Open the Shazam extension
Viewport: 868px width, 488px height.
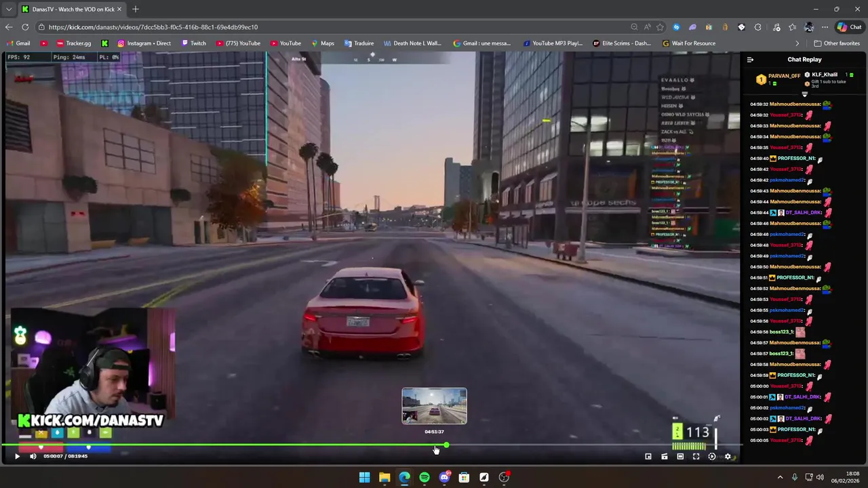click(676, 27)
